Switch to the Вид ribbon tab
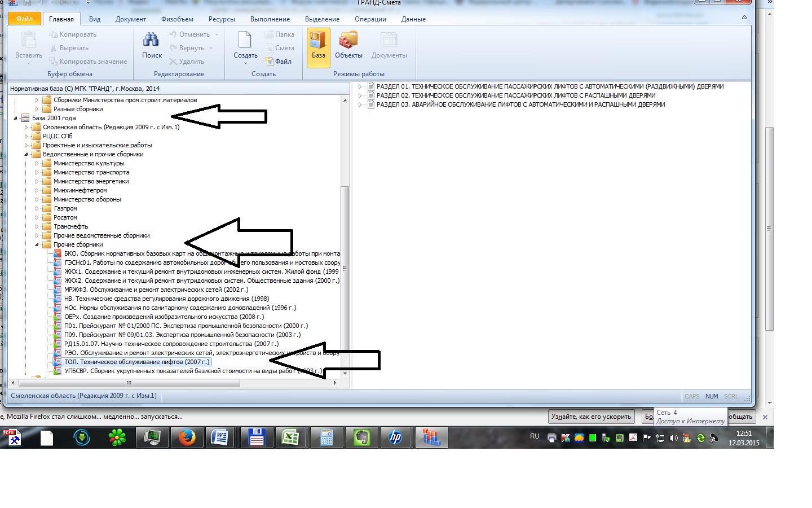The height and width of the screenshot is (508, 812). [x=95, y=19]
